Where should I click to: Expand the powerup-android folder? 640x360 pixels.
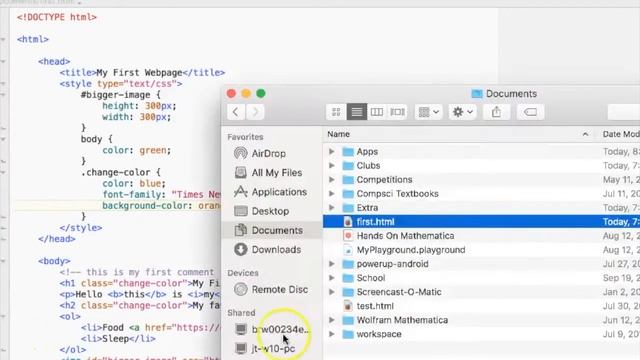click(331, 264)
